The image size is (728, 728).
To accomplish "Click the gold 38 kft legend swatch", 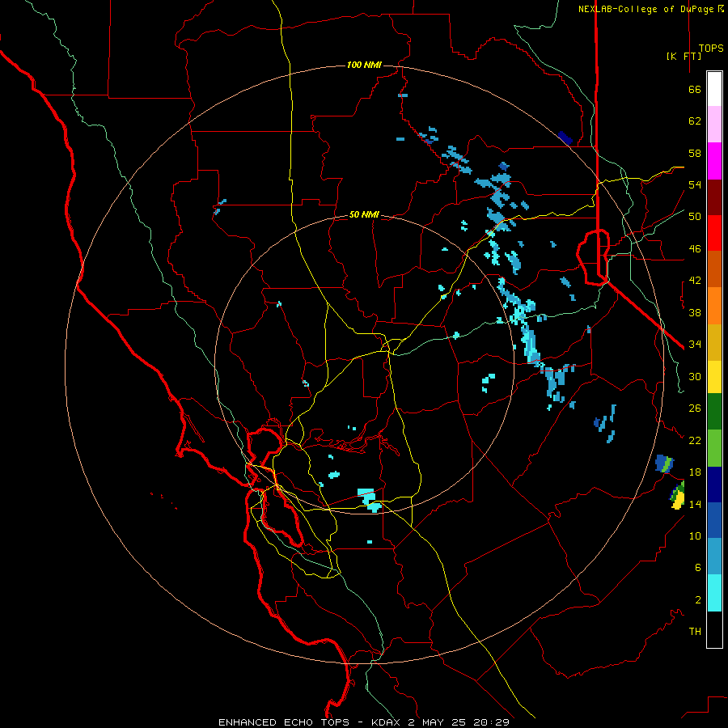I will pyautogui.click(x=714, y=342).
